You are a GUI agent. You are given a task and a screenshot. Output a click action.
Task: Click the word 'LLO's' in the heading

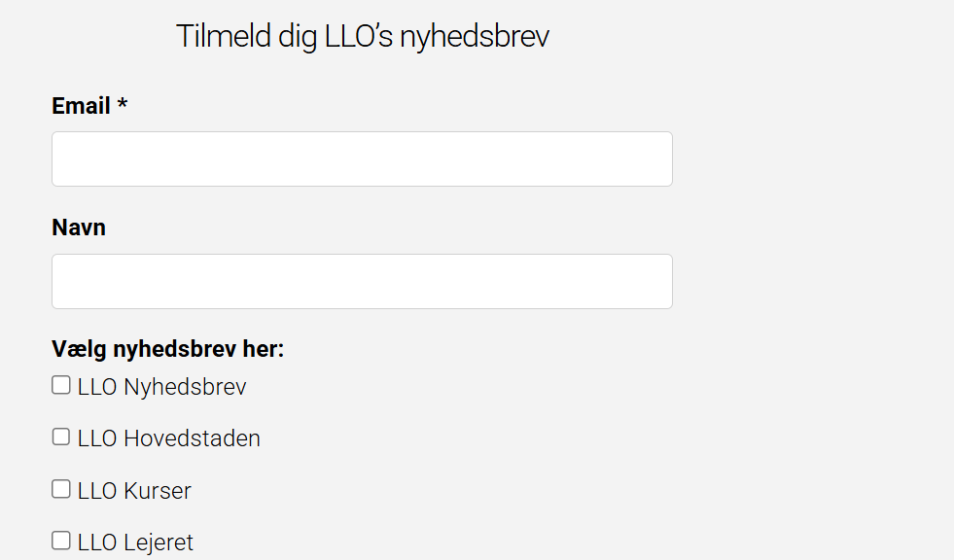click(359, 37)
